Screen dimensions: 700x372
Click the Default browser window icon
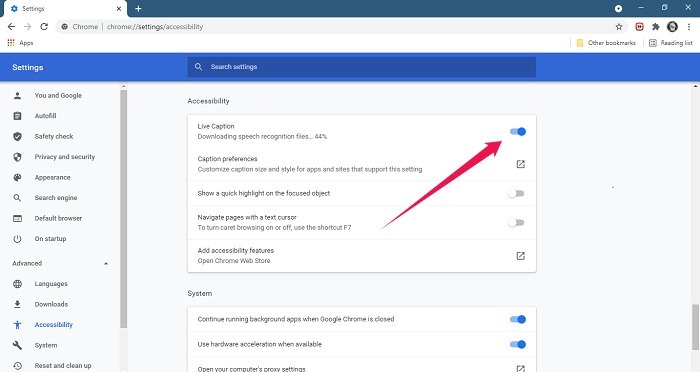(17, 218)
